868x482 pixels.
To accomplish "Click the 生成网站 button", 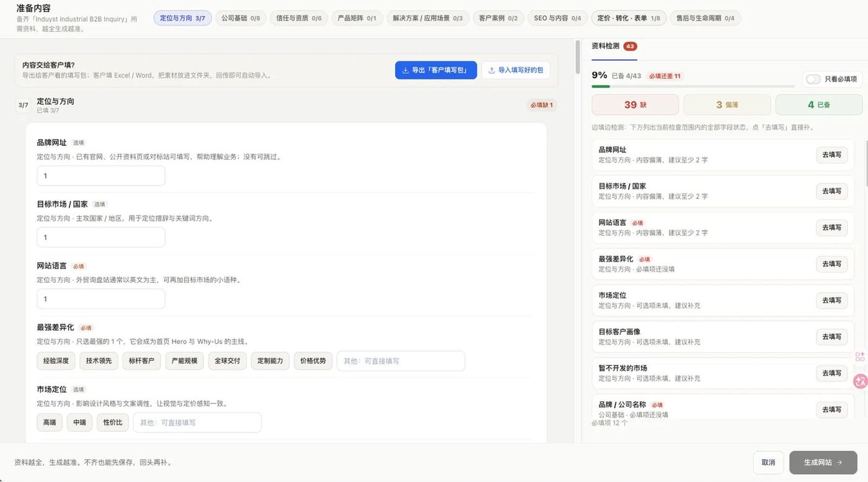I will [823, 462].
